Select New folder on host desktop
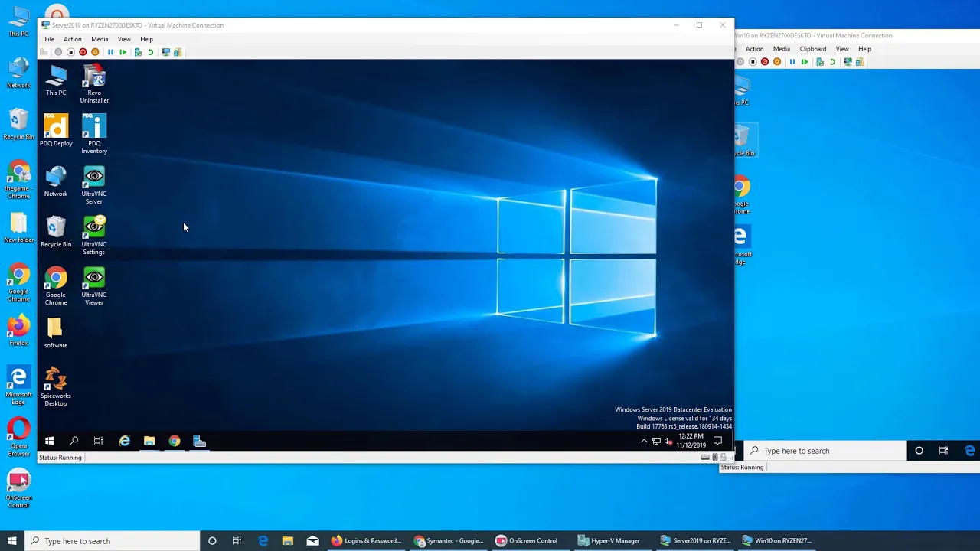 pos(18,228)
